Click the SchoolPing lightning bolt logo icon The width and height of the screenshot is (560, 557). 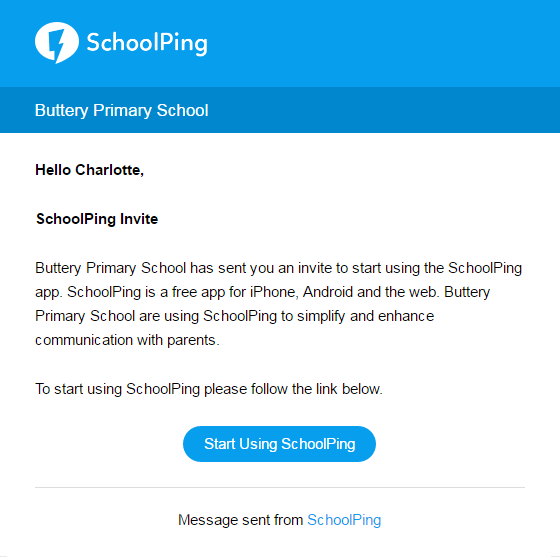[x=57, y=42]
